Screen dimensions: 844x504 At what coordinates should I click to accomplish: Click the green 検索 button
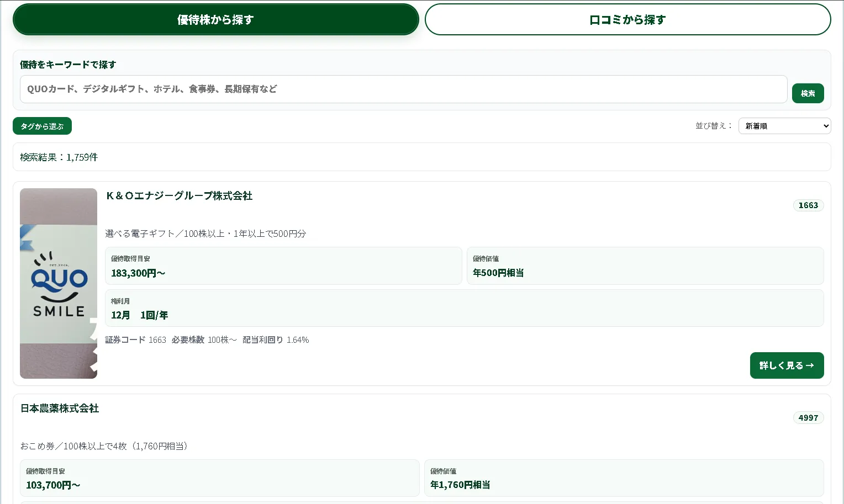[808, 93]
